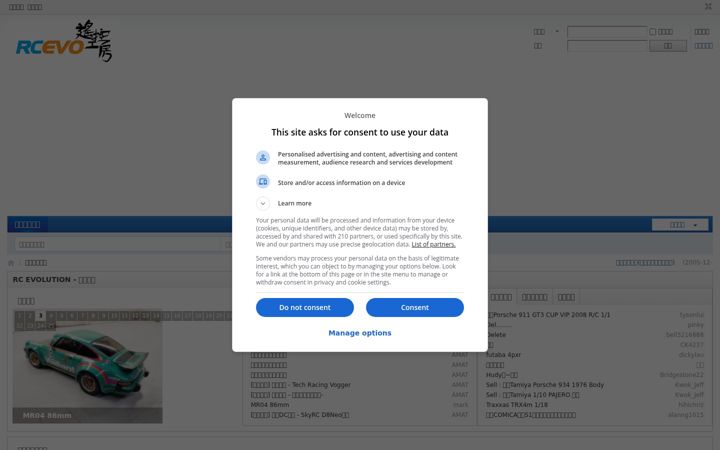Viewport: 720px width, 450px height.
Task: Click username hihichoy
Action: pos(691,405)
